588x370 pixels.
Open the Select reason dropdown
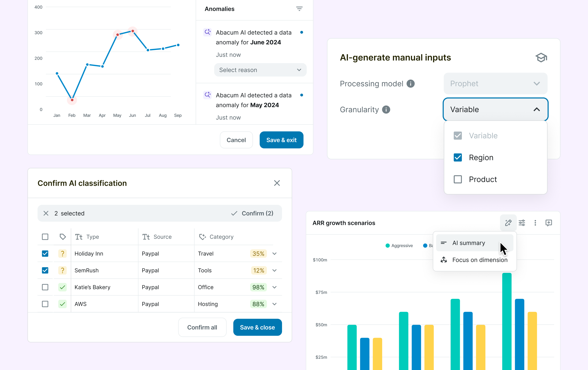tap(260, 70)
